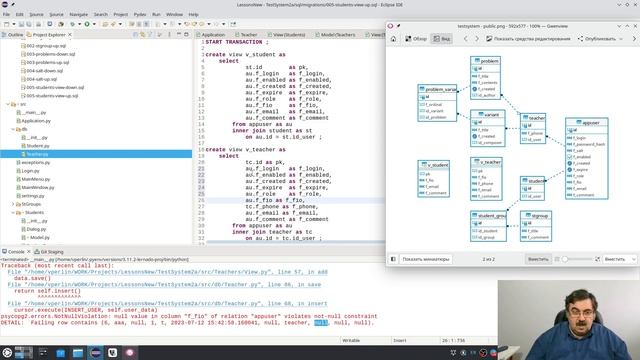Select 005-students-view-up.sql in Project Explorer
The height and width of the screenshot is (360, 640).
click(x=49, y=96)
